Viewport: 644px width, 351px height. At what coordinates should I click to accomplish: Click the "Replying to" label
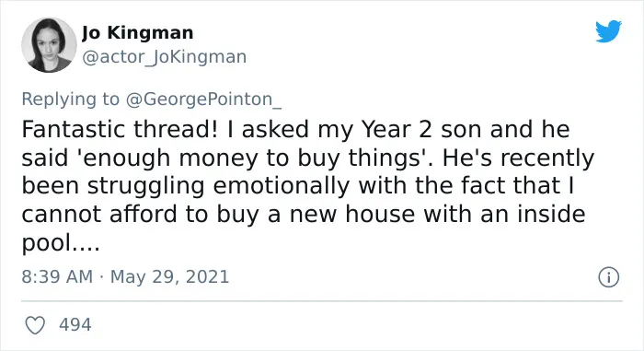coord(70,99)
